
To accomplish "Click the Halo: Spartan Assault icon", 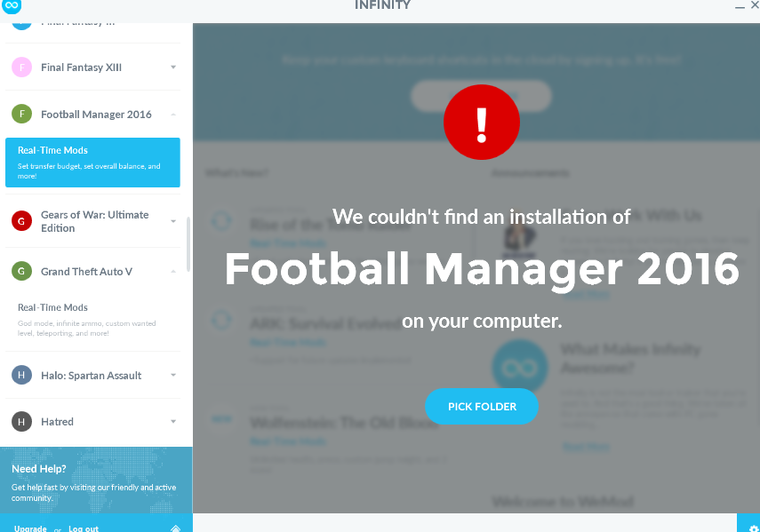I will 22,376.
